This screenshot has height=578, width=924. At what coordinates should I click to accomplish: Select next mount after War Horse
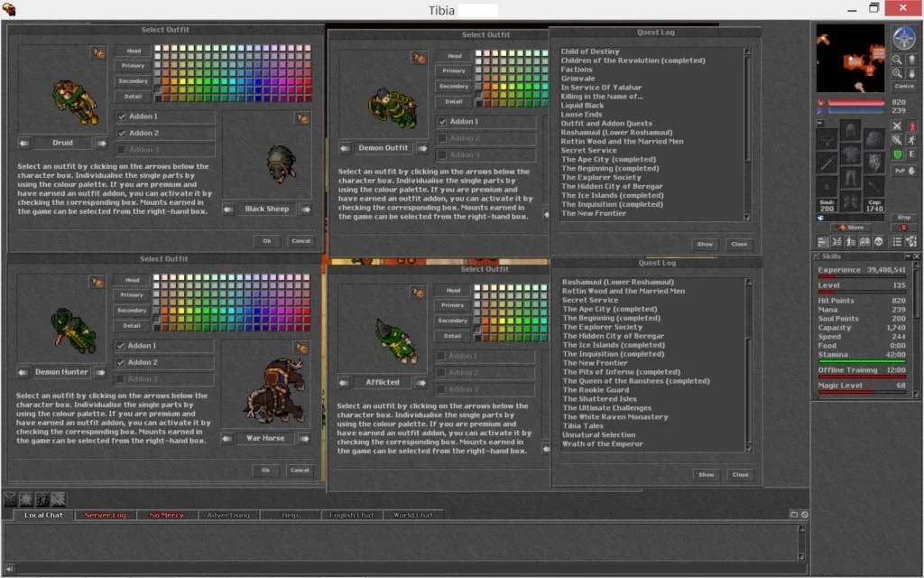tap(304, 438)
